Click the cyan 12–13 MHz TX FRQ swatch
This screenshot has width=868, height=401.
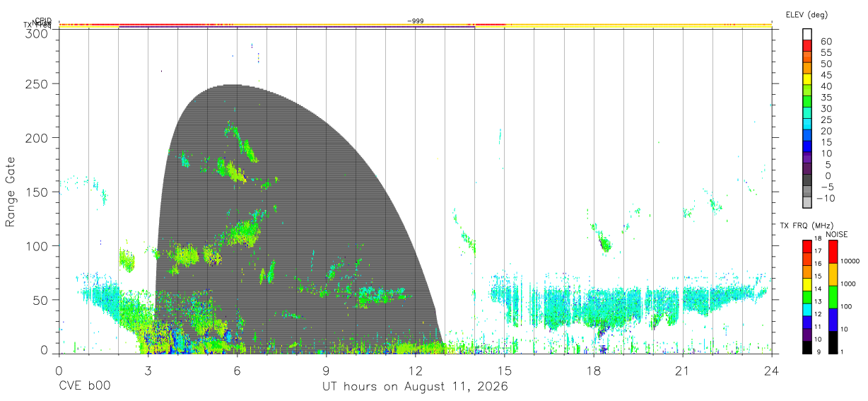807,310
